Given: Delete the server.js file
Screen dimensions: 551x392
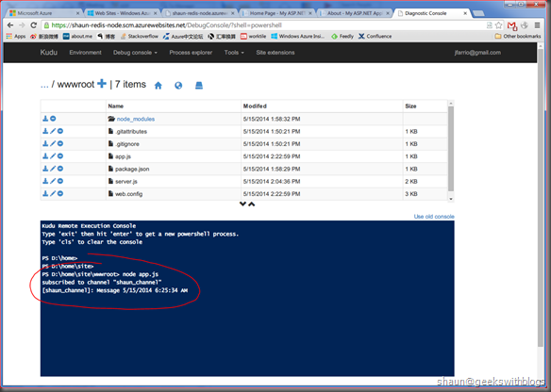Looking at the screenshot, I should (x=60, y=181).
